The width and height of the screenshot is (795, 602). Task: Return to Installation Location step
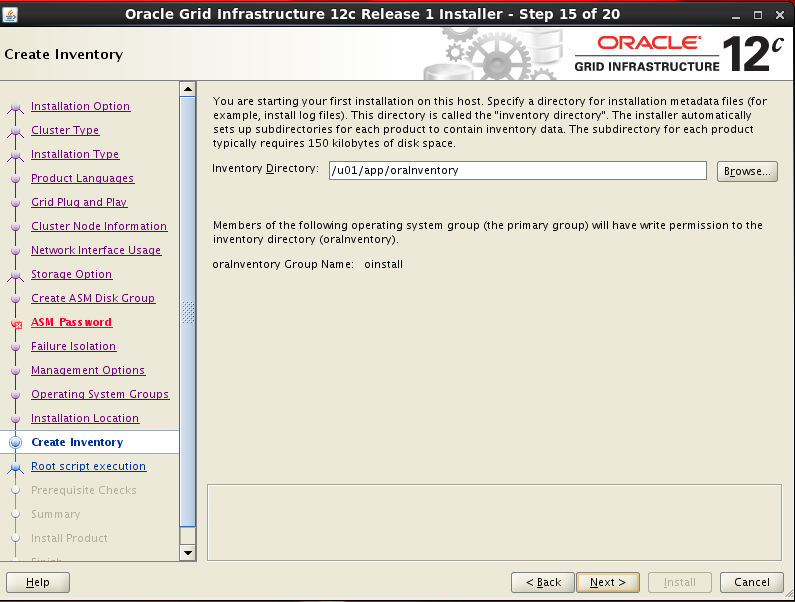(x=85, y=418)
